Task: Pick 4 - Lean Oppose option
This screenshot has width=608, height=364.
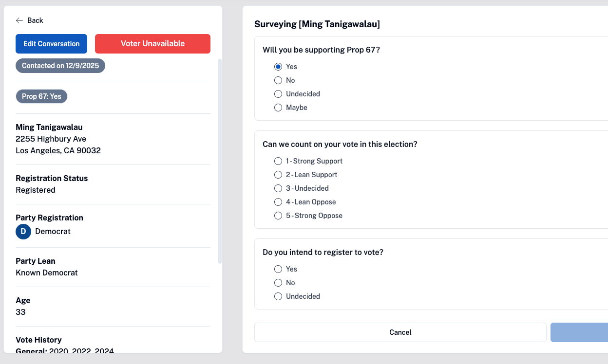Action: (x=278, y=202)
